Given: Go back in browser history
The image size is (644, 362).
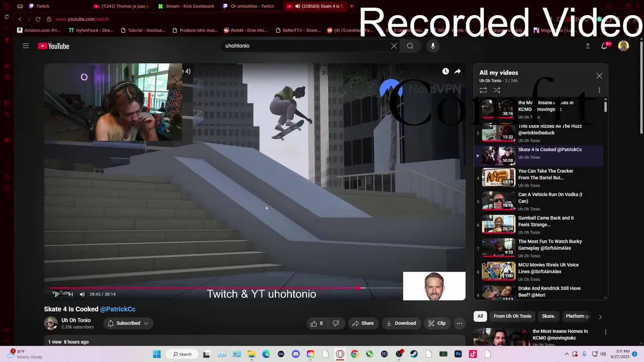Looking at the screenshot, I should pyautogui.click(x=20, y=19).
